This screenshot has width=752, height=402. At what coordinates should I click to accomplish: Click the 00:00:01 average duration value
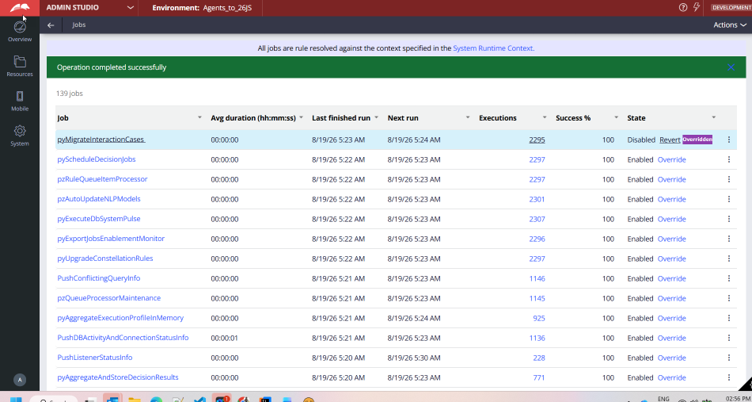(224, 338)
